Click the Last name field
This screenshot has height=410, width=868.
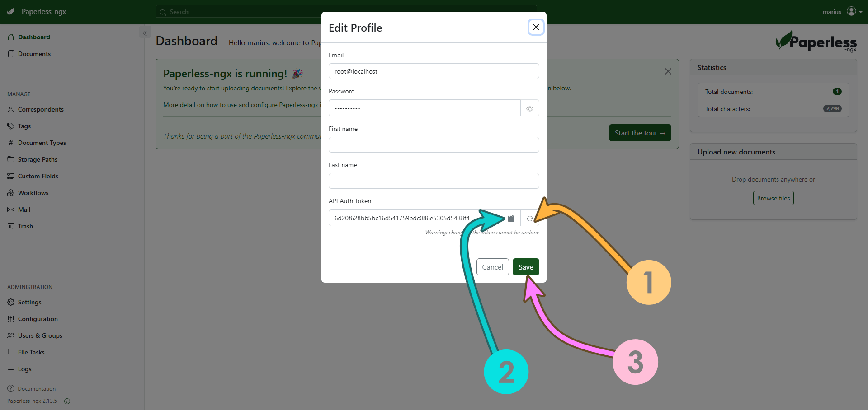[x=434, y=181]
